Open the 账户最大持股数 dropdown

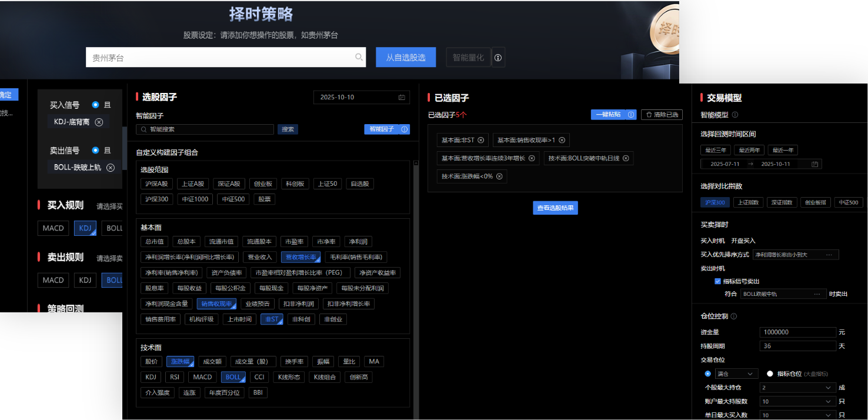[797, 401]
